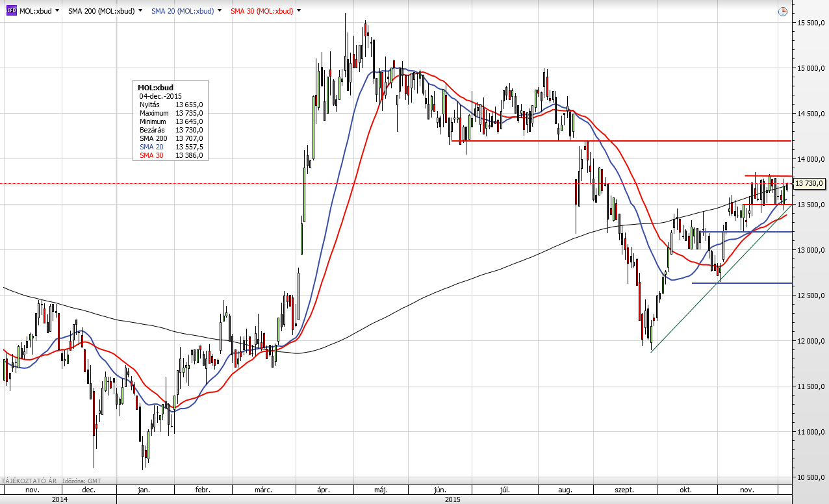The width and height of the screenshot is (829, 504).
Task: Click the 14 000,0 price axis label
Action: click(x=812, y=159)
